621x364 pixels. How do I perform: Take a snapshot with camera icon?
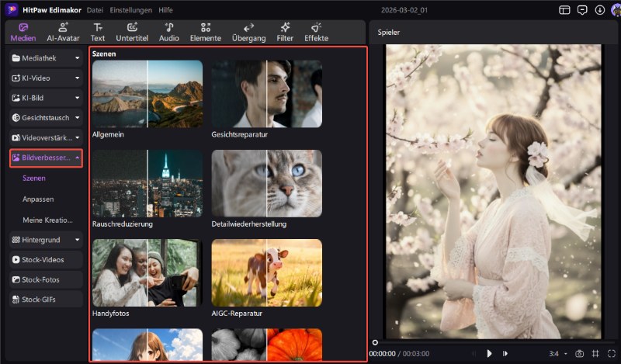[x=579, y=354]
